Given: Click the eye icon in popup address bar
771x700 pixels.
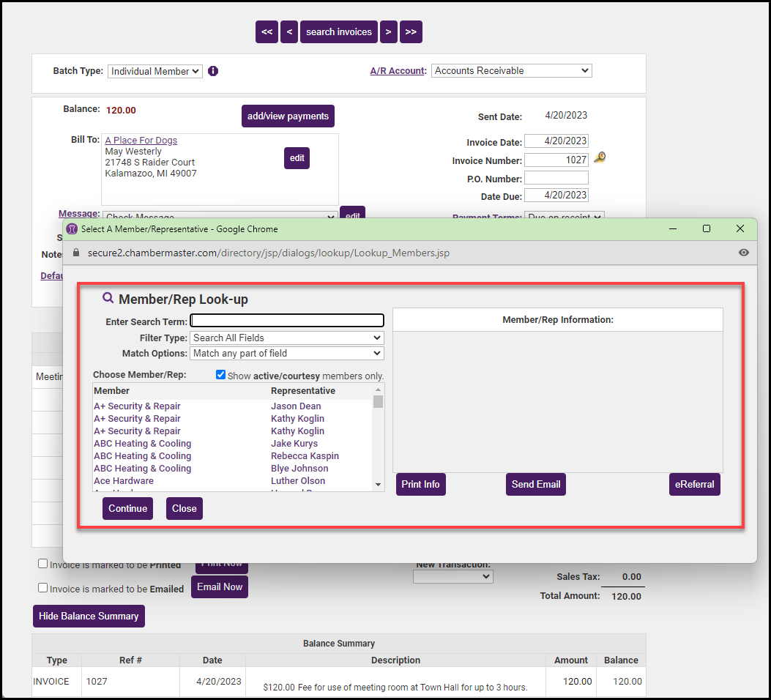Looking at the screenshot, I should click(743, 253).
